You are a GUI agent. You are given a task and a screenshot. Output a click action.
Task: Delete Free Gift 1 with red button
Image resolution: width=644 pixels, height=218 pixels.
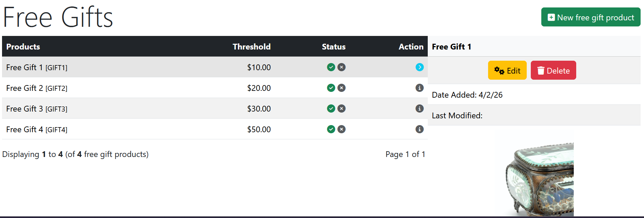point(553,71)
